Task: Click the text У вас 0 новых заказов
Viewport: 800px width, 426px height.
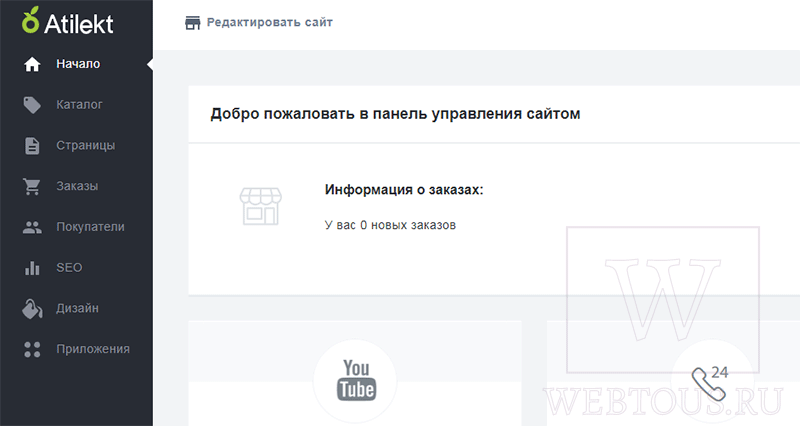Action: [x=390, y=225]
